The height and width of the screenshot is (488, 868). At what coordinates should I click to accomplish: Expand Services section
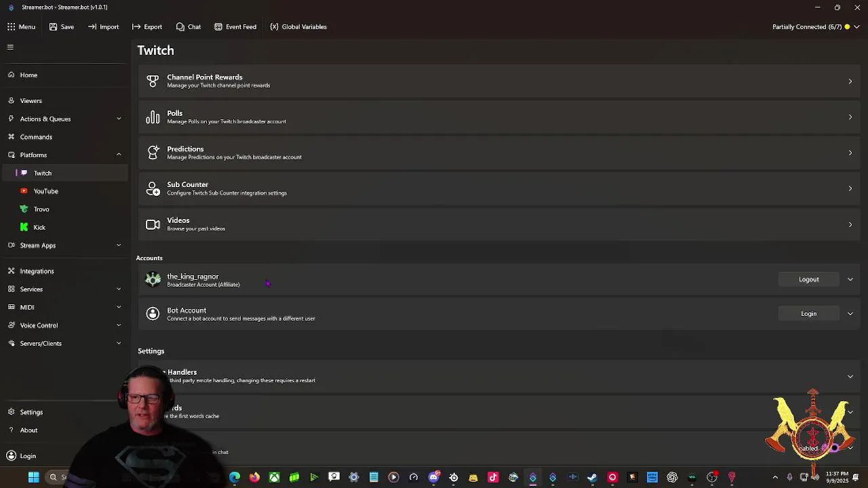64,289
